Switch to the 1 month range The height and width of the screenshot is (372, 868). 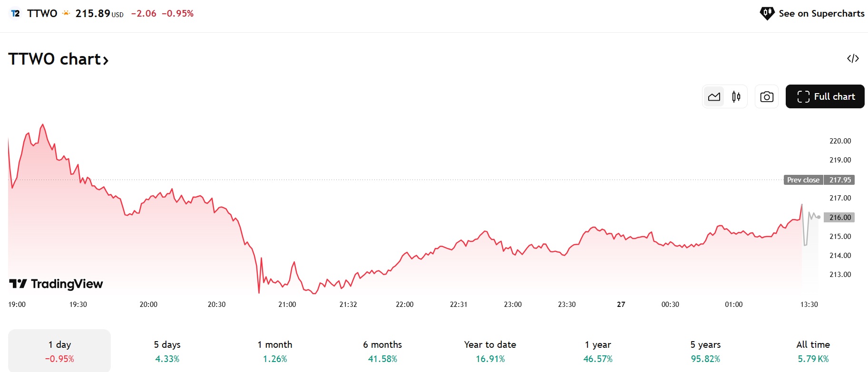pos(274,351)
